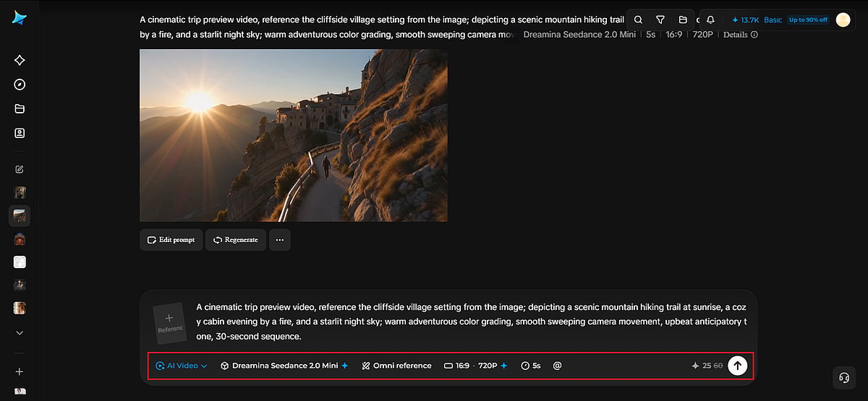Submit the prompt with the up arrow button

pos(737,366)
